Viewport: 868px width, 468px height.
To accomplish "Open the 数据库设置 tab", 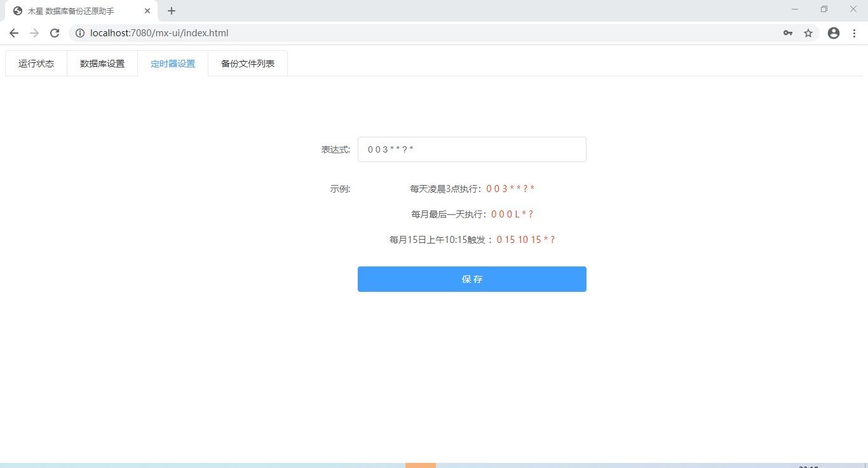I will tap(102, 64).
